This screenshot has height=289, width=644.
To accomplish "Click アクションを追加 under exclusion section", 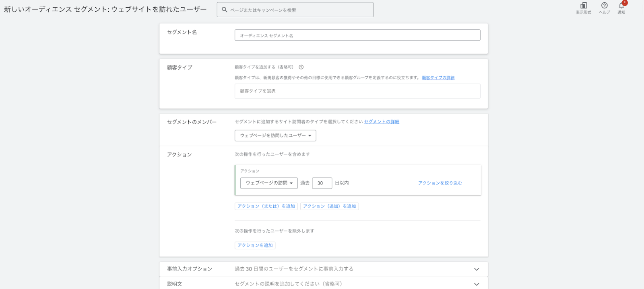I will coord(255,245).
